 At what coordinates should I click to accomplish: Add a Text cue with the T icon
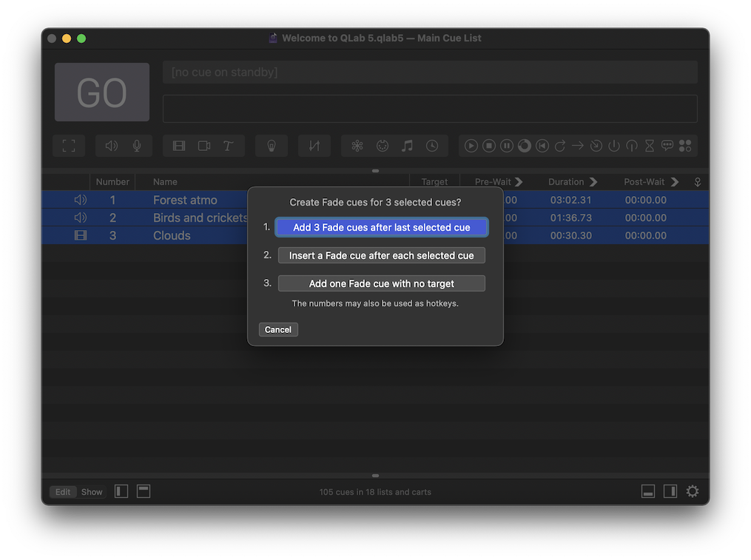tap(227, 146)
